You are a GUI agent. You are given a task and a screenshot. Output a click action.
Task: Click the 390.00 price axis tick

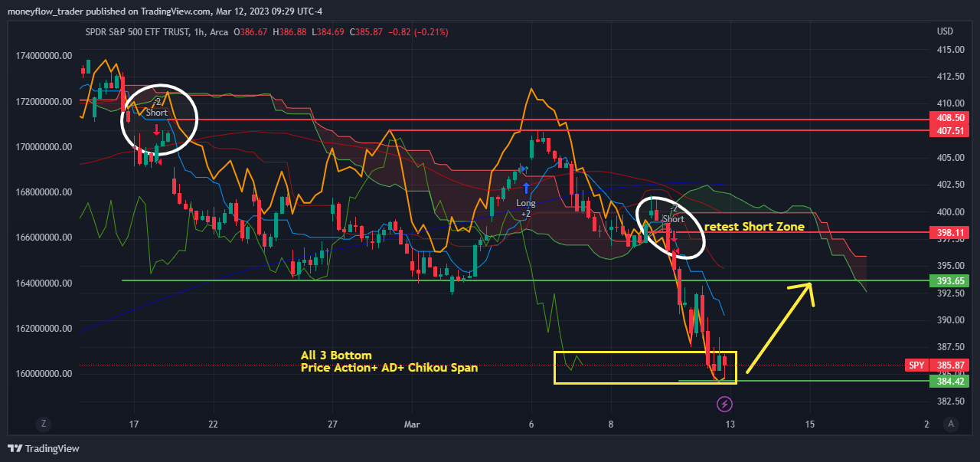coord(950,320)
